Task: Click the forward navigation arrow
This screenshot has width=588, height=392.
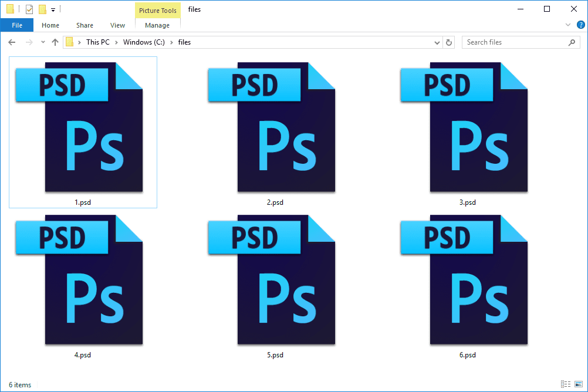Action: pos(28,42)
